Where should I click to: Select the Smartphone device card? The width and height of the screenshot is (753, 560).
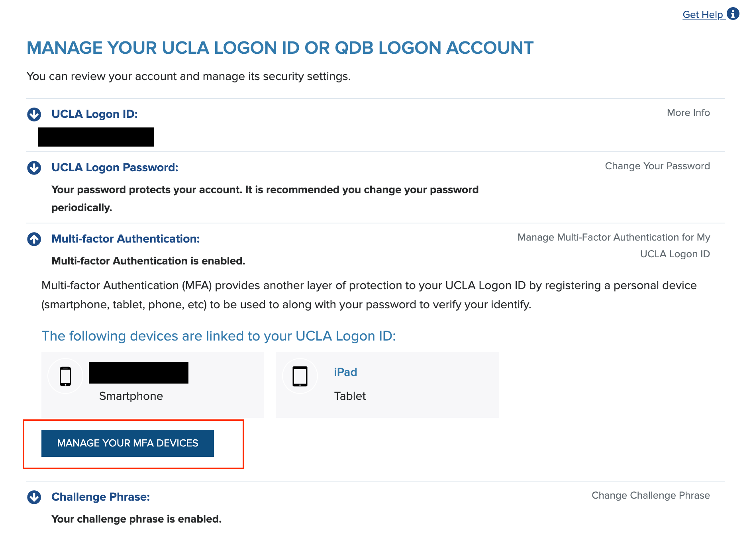pyautogui.click(x=153, y=385)
